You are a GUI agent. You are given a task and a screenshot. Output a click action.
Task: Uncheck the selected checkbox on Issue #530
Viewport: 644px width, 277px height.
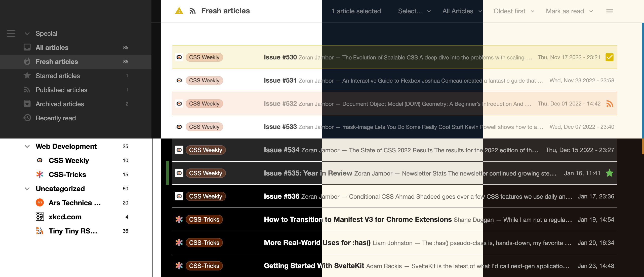coord(610,57)
